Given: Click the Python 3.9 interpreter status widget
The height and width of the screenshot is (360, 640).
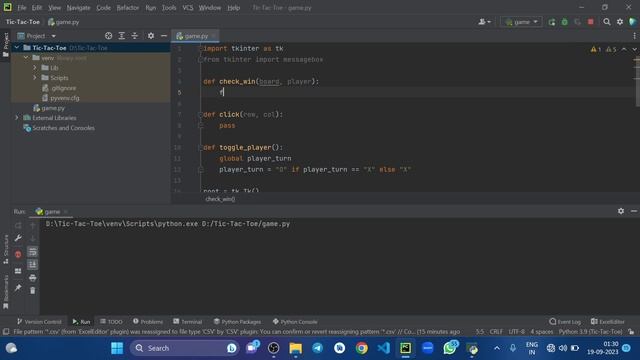Looking at the screenshot, I should (590, 332).
